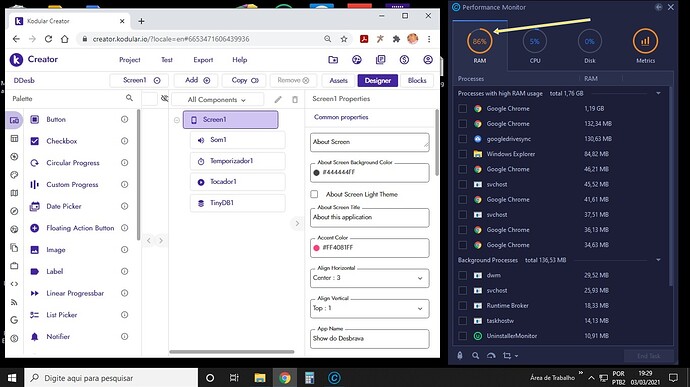Image resolution: width=690 pixels, height=387 pixels.
Task: Open the folder icon in Creator header
Action: coord(333,59)
